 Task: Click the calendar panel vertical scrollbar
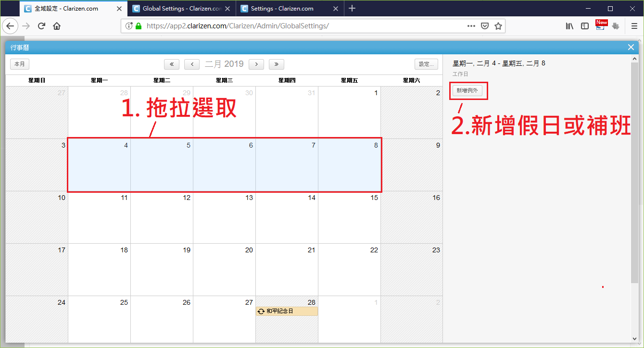click(634, 173)
